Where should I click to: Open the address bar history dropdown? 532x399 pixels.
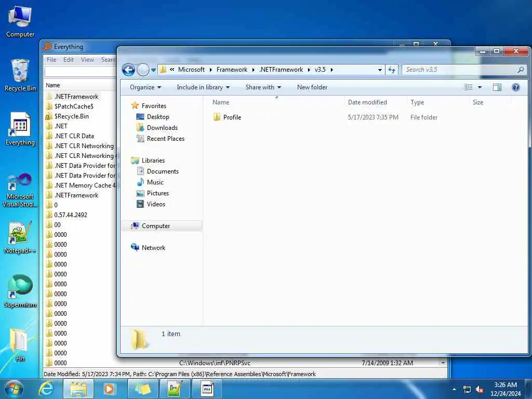(x=380, y=70)
